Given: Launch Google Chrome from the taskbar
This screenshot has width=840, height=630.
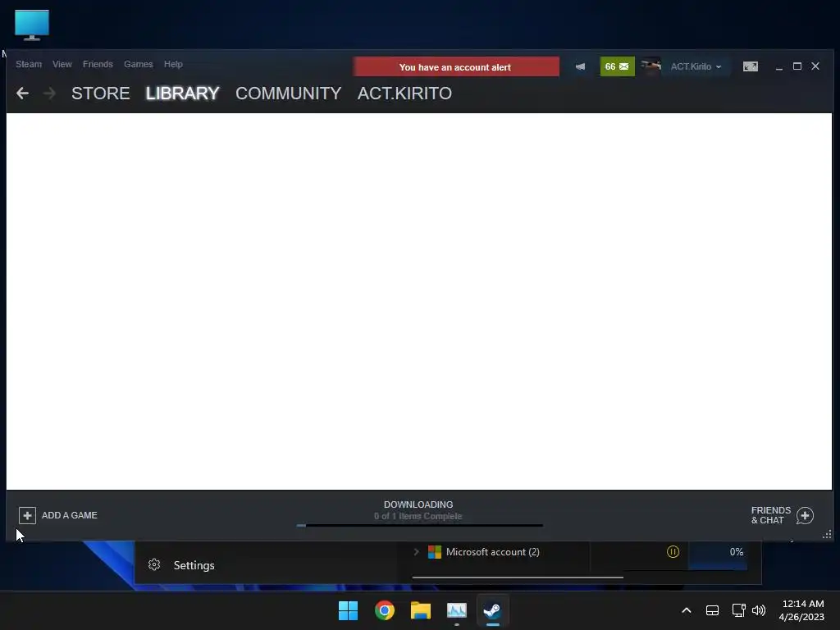Looking at the screenshot, I should 385,610.
